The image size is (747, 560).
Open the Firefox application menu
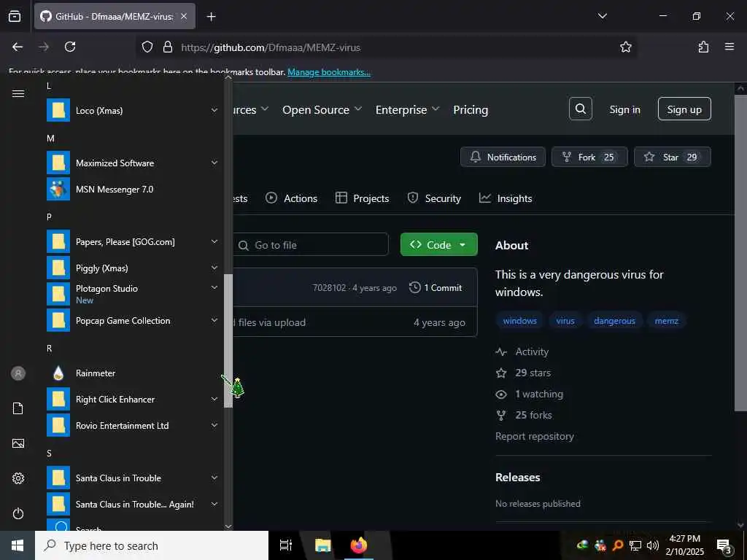click(x=729, y=47)
